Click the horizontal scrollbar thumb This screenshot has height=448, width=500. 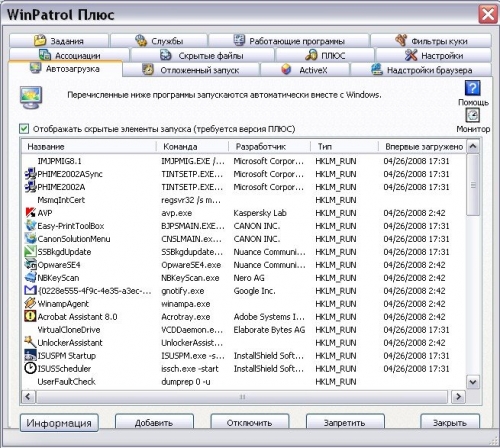click(x=242, y=397)
